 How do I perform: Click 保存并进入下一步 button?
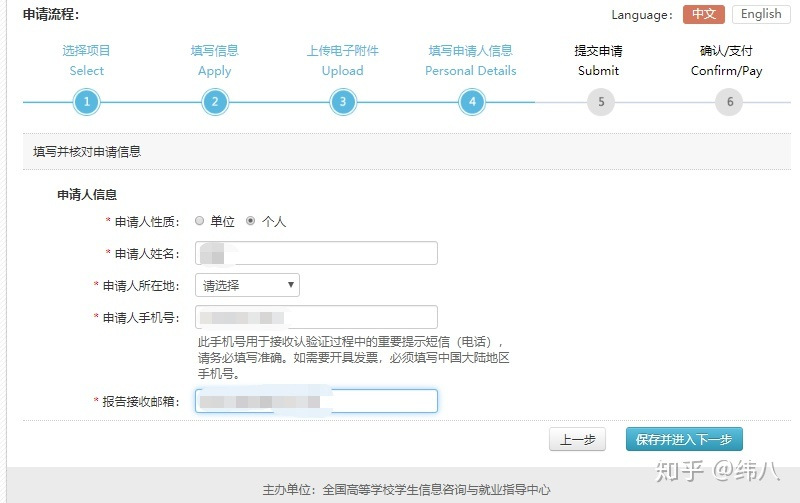click(x=684, y=439)
